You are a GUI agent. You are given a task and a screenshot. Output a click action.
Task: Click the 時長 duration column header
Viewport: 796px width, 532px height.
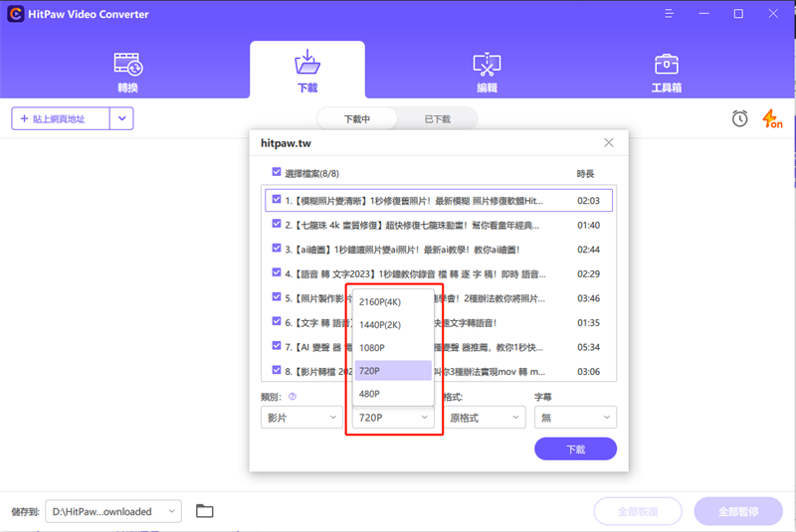tap(585, 174)
